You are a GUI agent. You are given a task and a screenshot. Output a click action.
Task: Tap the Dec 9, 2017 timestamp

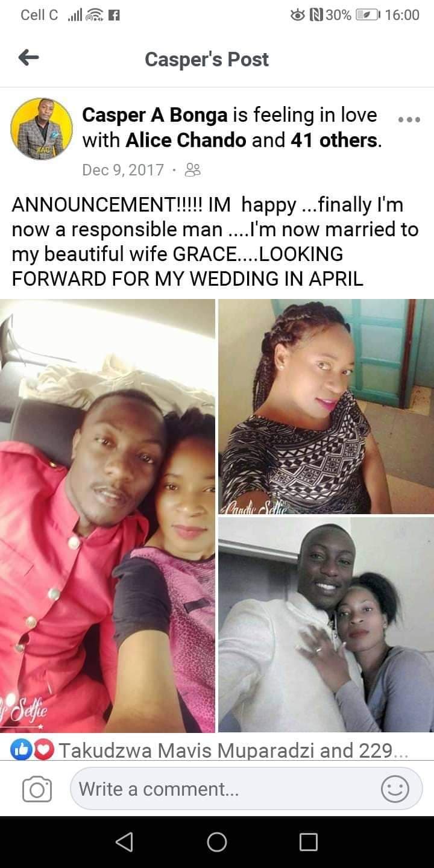click(x=123, y=170)
